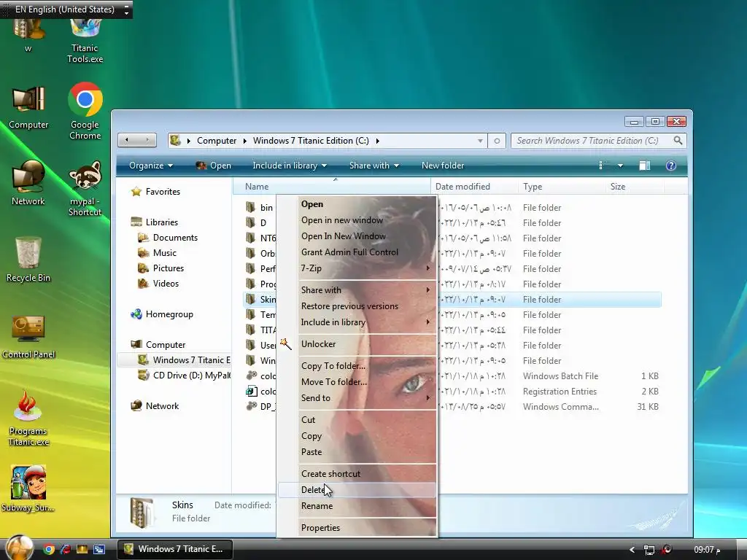Expand the Send to submenu
The width and height of the screenshot is (747, 560).
pyautogui.click(x=427, y=397)
